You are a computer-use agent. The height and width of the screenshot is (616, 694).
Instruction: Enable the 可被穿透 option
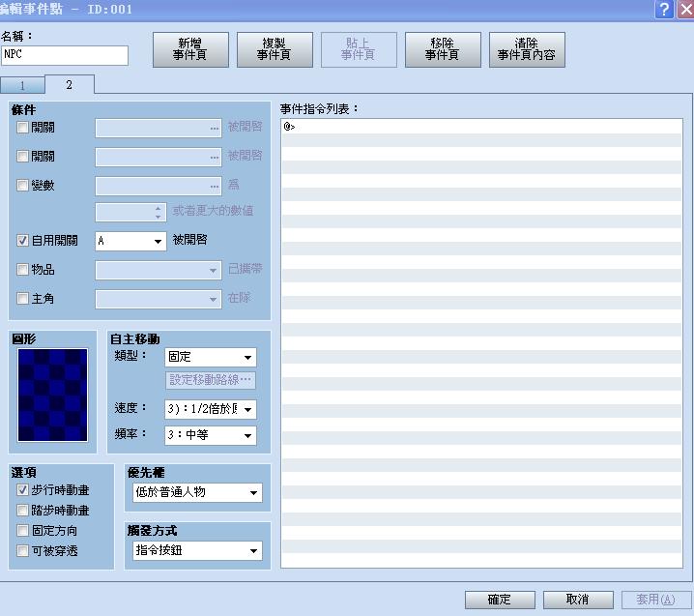tap(22, 551)
